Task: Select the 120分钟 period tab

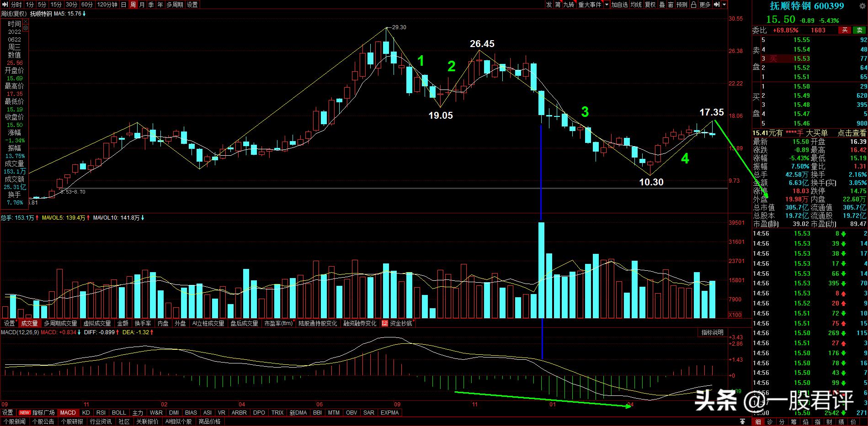Action: coord(107,5)
